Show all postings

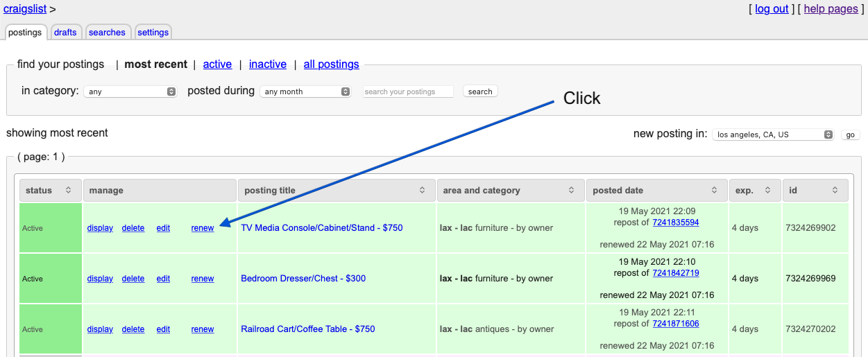pyautogui.click(x=332, y=64)
